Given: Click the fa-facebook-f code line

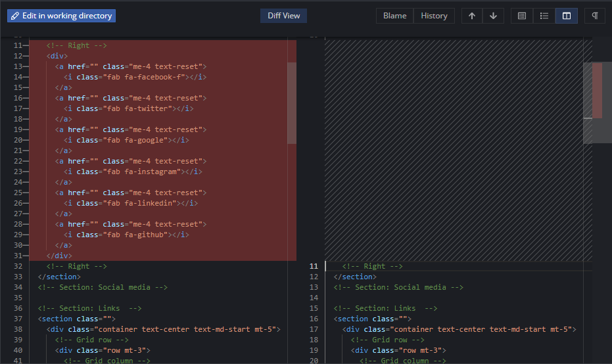Looking at the screenshot, I should (135, 77).
